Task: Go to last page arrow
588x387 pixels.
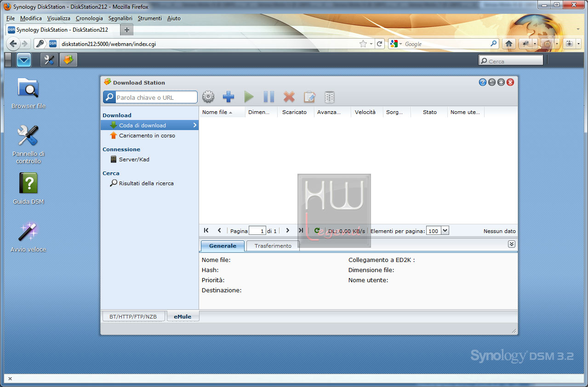Action: (301, 231)
